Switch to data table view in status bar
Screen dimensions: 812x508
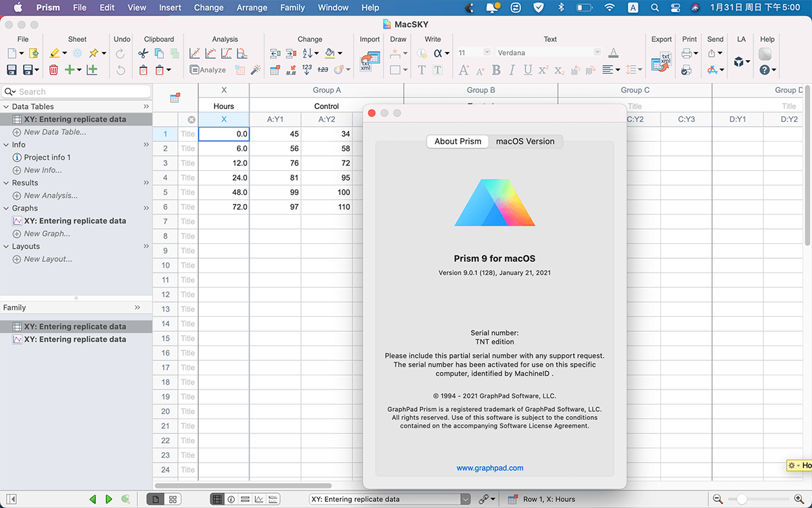pos(217,499)
